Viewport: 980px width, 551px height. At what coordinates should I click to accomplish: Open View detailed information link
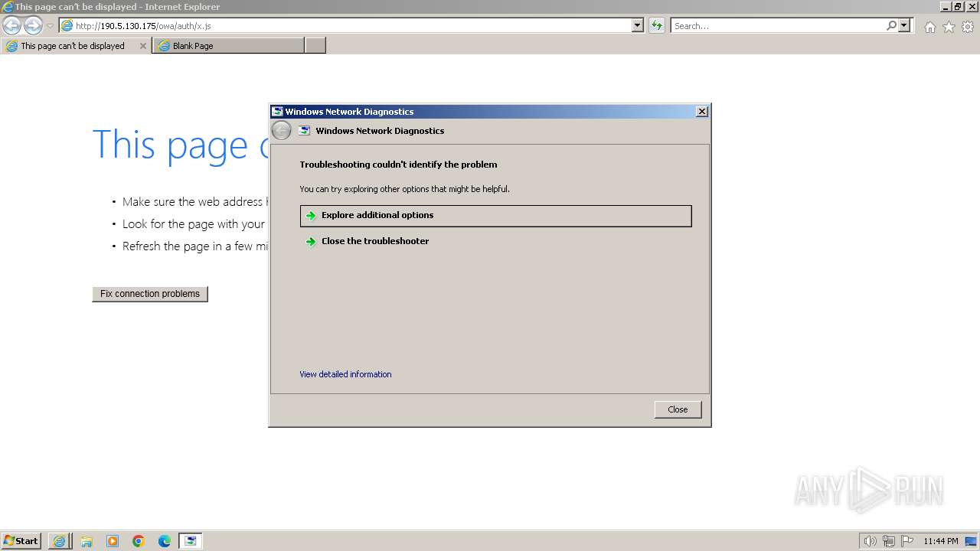click(345, 374)
